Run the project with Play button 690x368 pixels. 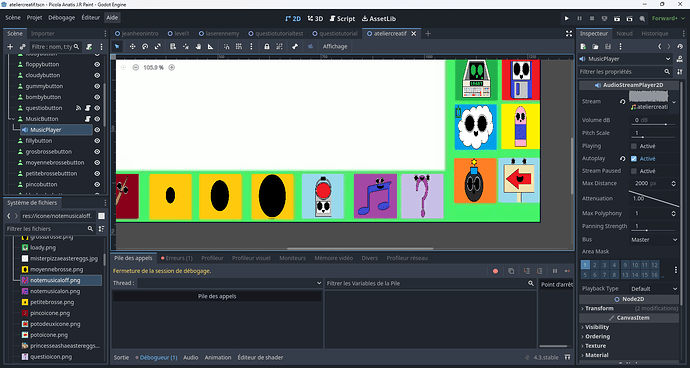click(x=567, y=18)
